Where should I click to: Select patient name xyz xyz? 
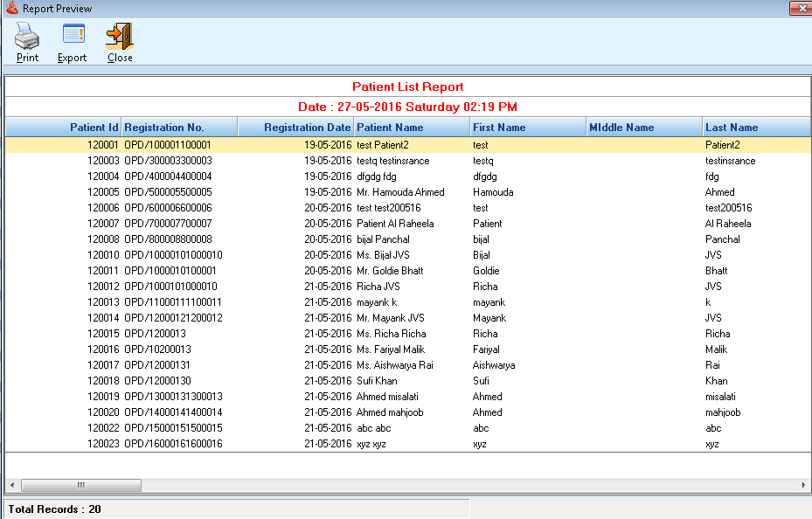pos(371,444)
